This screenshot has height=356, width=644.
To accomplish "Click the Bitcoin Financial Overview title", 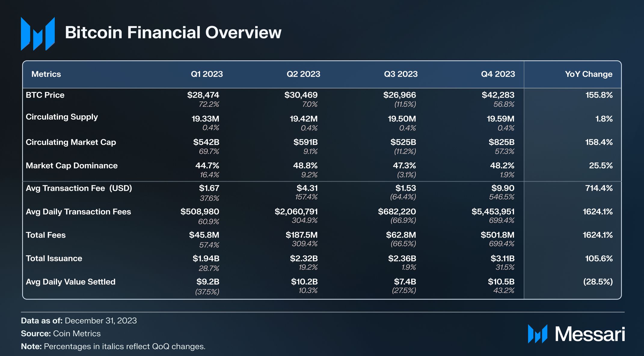I will (173, 32).
